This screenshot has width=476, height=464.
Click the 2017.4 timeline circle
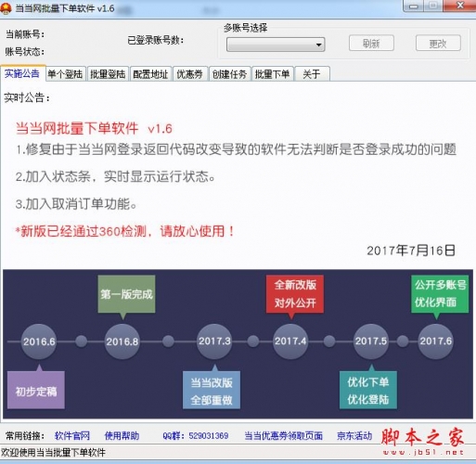290,342
